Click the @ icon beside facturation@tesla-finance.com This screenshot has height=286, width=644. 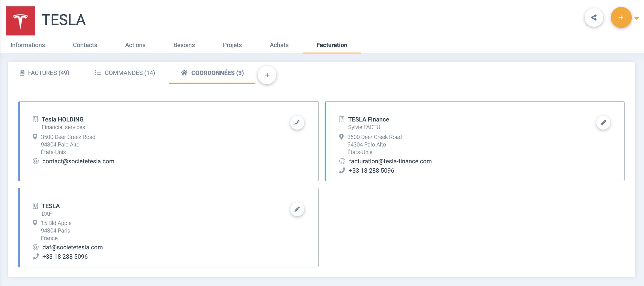pyautogui.click(x=342, y=161)
